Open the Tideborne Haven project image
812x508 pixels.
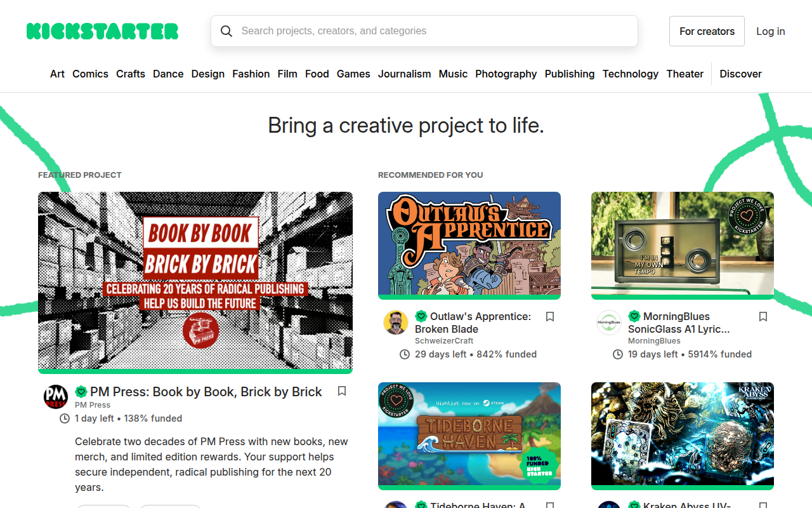(469, 436)
